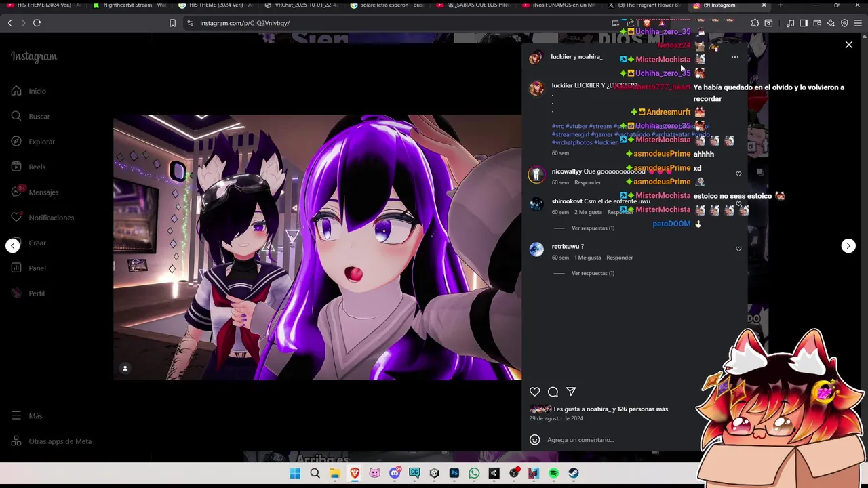Click the post date 29 de agosto de 2024
The height and width of the screenshot is (488, 868).
[556, 419]
